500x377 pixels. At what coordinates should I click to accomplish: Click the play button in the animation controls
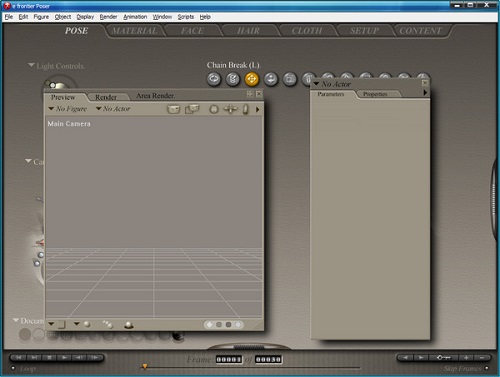[64, 358]
